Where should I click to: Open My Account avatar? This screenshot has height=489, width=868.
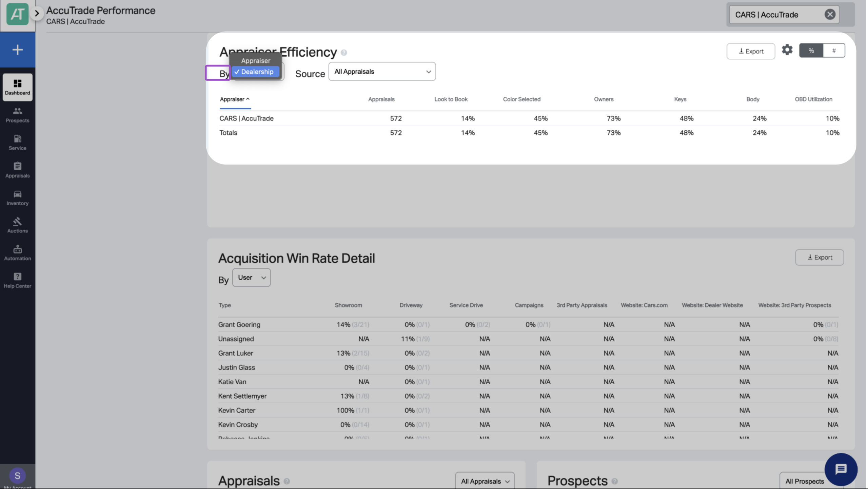coord(17,476)
